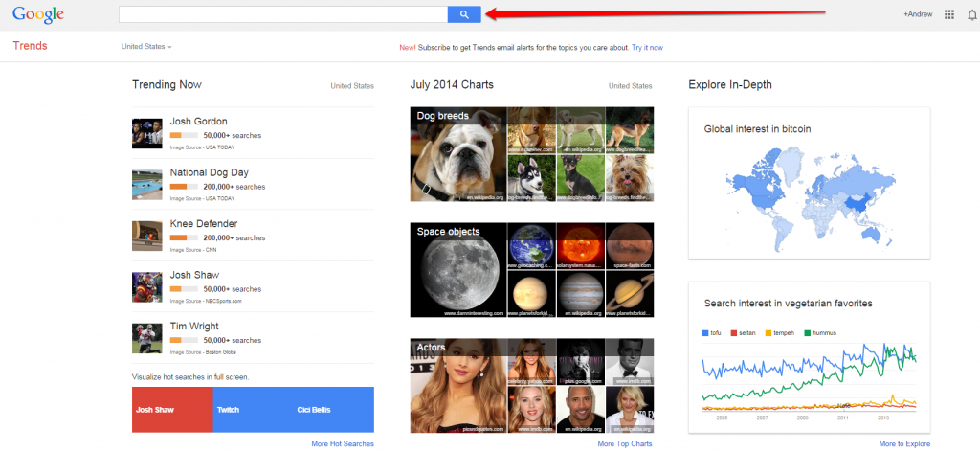The image size is (980, 452).
Task: Click the Dwayne Johnson actor image
Action: tap(580, 410)
